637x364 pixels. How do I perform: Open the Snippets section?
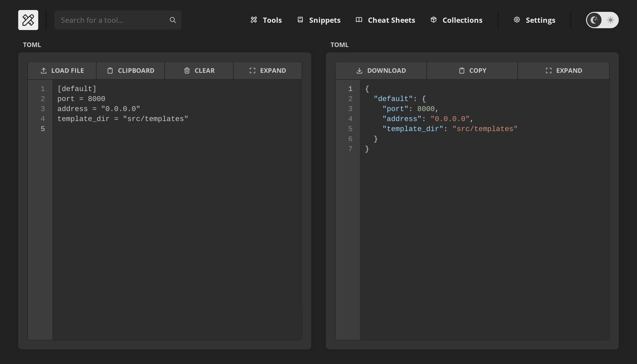coord(318,20)
